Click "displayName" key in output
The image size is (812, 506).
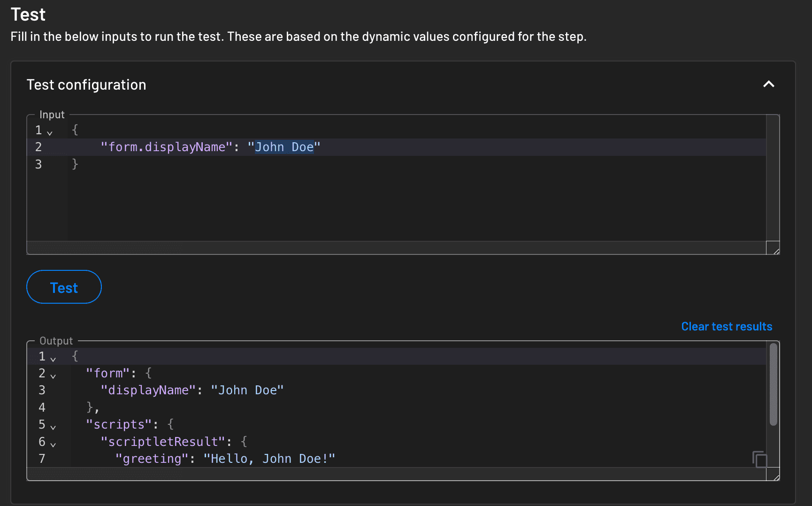[148, 390]
